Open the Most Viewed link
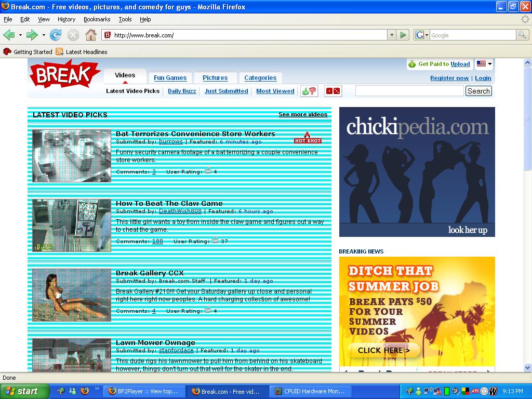This screenshot has height=399, width=532. (x=275, y=91)
